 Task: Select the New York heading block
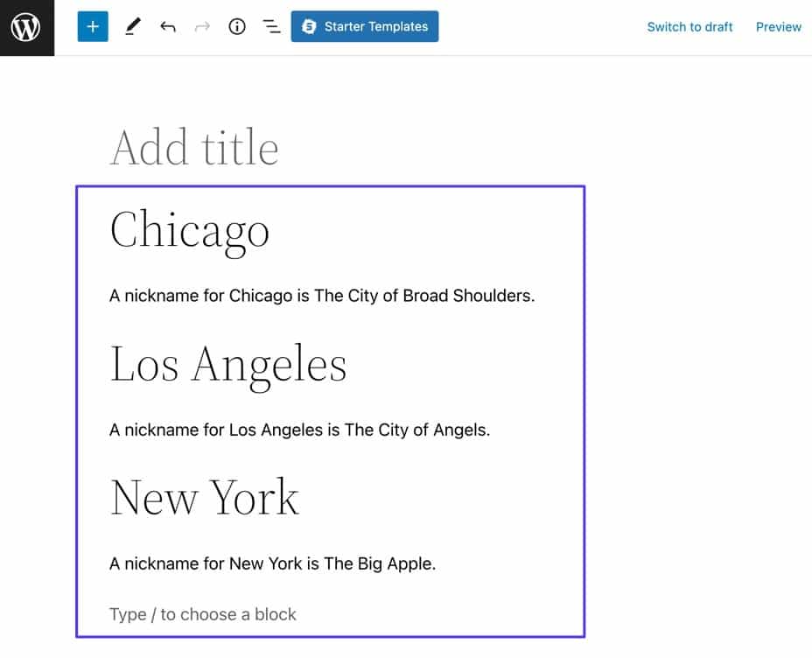[204, 497]
